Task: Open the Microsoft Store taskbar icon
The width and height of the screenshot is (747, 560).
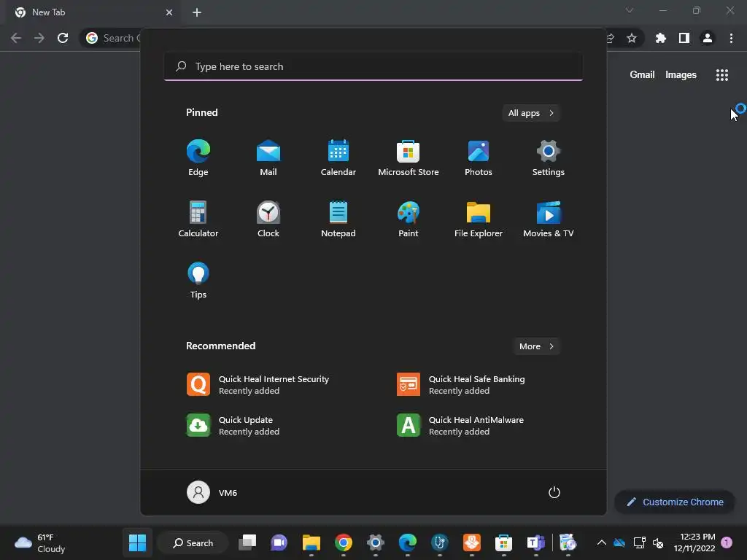Action: [503, 542]
